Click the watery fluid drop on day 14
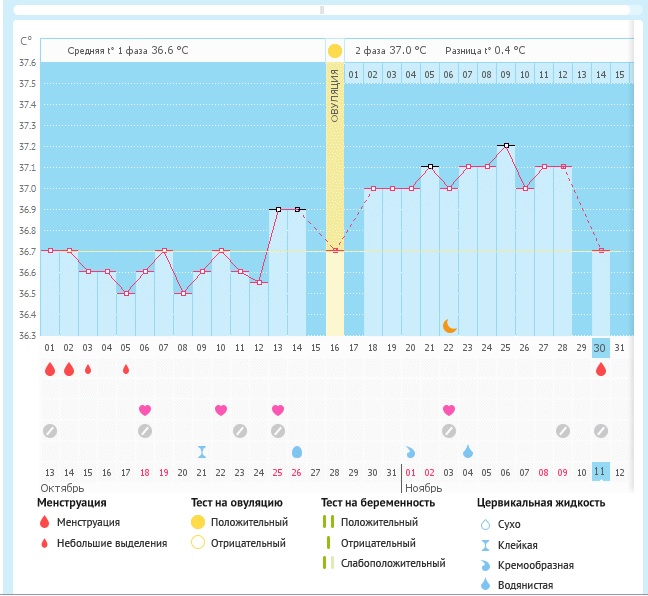The image size is (648, 596). 297,451
